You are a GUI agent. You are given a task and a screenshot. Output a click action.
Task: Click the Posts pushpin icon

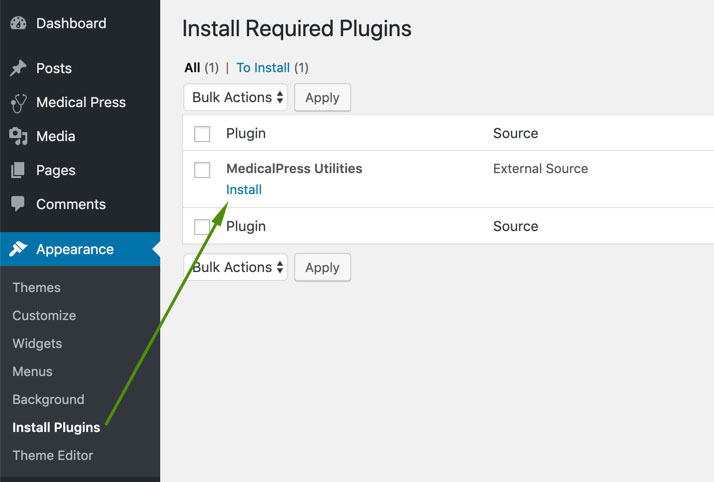coord(18,68)
